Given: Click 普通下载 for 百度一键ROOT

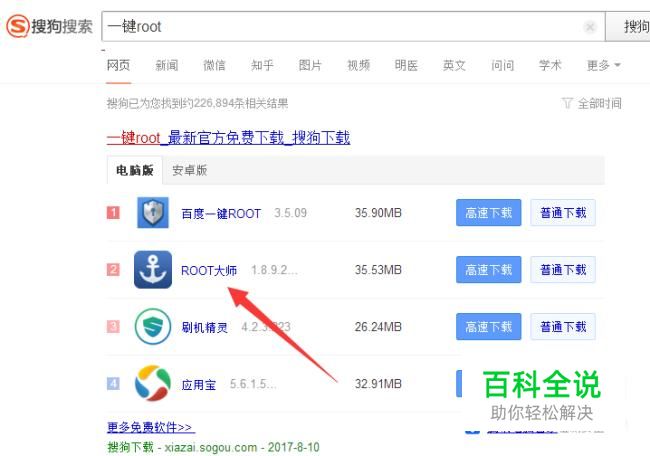Looking at the screenshot, I should (x=563, y=213).
